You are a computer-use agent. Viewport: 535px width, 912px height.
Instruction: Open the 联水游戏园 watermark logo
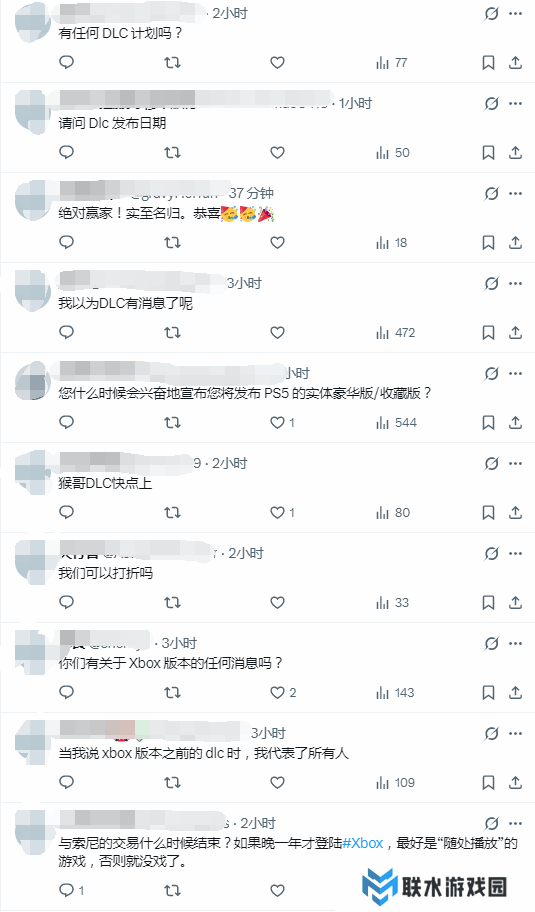pos(434,886)
